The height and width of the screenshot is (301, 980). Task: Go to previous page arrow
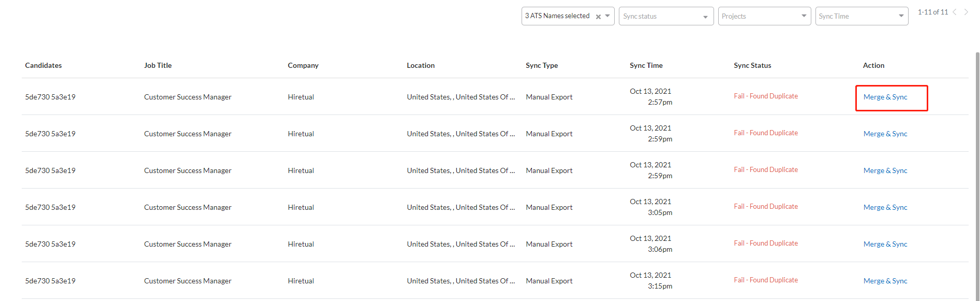click(955, 12)
